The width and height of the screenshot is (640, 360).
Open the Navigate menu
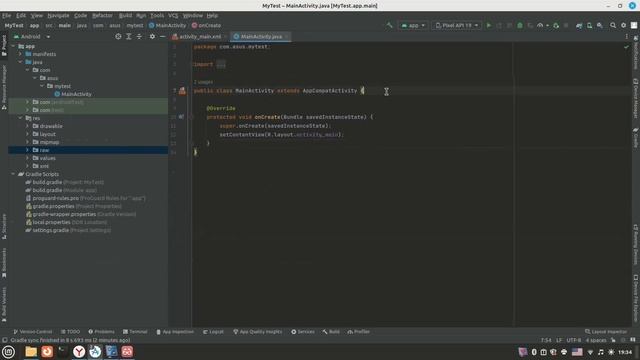click(x=58, y=16)
